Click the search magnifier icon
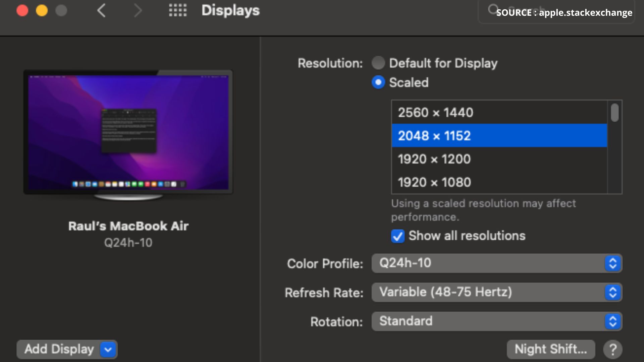 pos(493,9)
